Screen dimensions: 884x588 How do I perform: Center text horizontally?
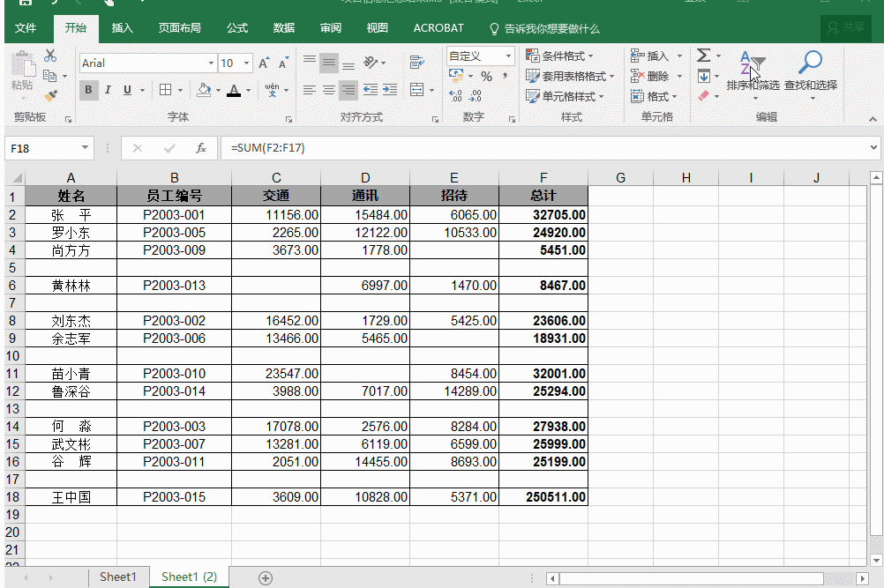(x=329, y=90)
